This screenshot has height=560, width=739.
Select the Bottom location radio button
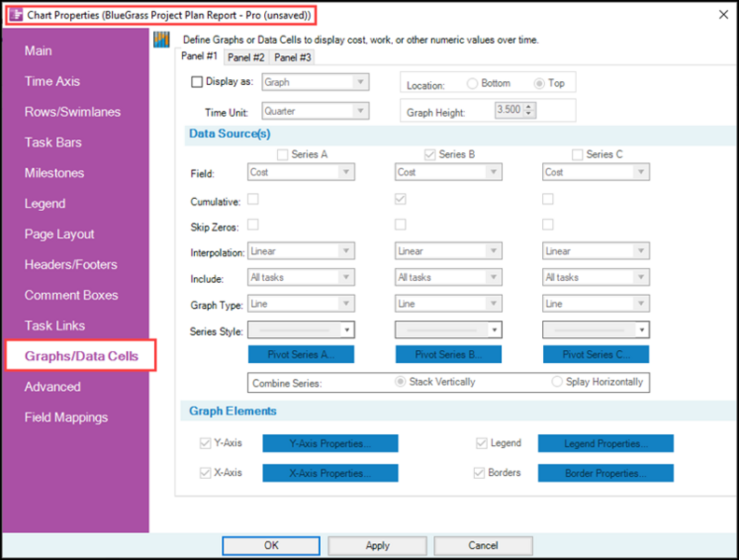[472, 83]
